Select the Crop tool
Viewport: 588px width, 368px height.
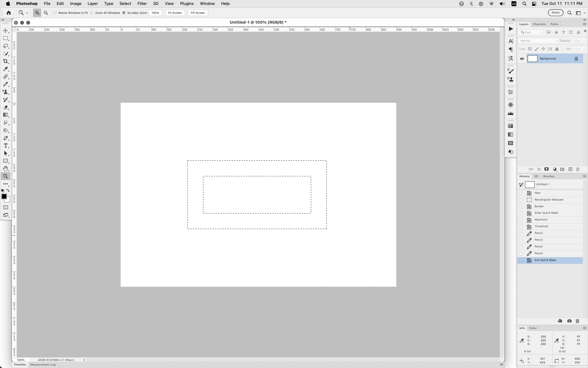point(6,61)
